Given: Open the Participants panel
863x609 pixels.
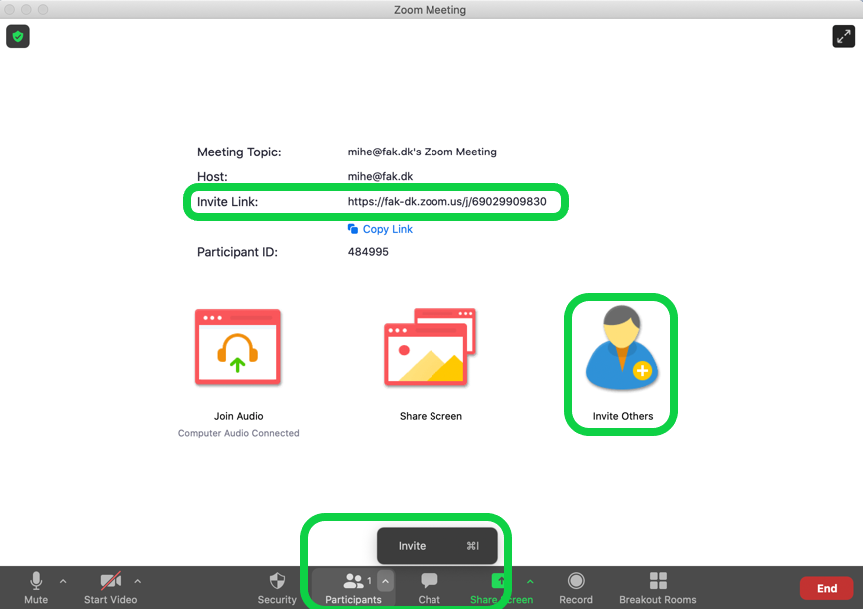Looking at the screenshot, I should pos(353,588).
